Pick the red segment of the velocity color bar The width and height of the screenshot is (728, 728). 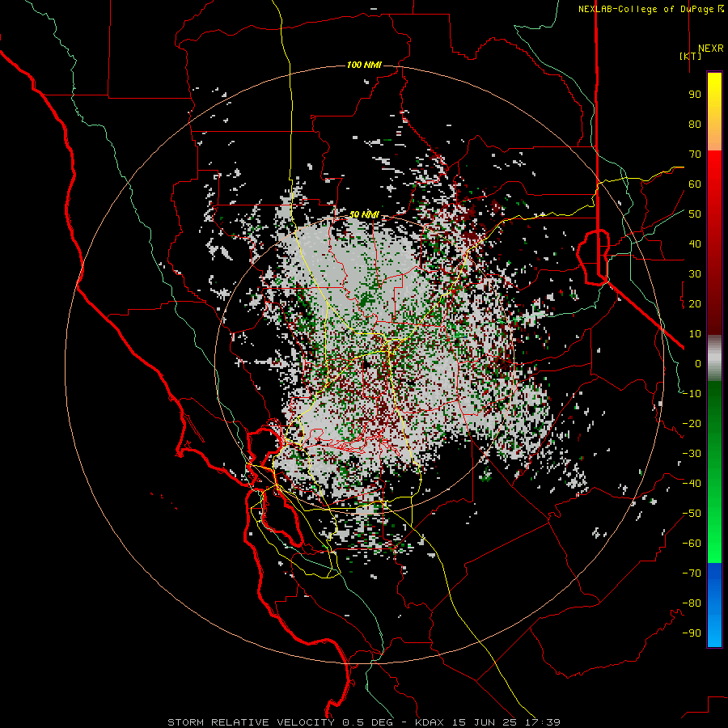714,243
